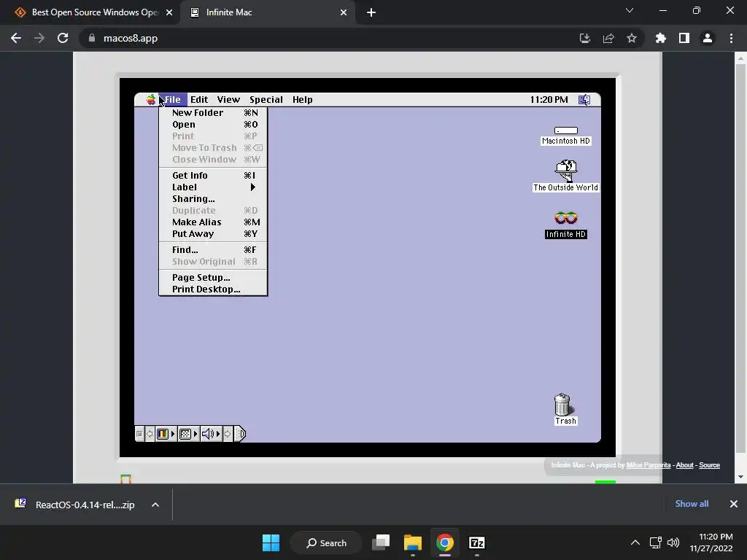Collapse the Control Strip end tab
The height and width of the screenshot is (560, 747).
point(240,434)
